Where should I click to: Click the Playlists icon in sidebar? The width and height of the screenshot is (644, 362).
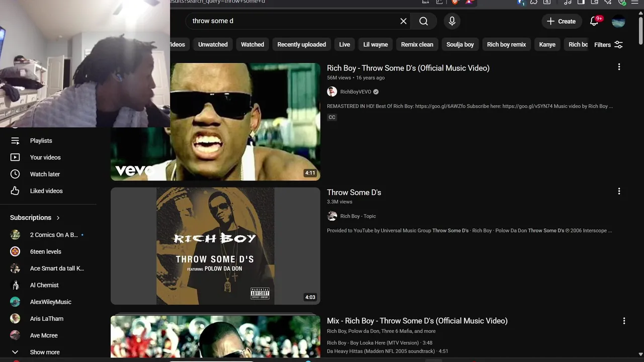pos(15,141)
